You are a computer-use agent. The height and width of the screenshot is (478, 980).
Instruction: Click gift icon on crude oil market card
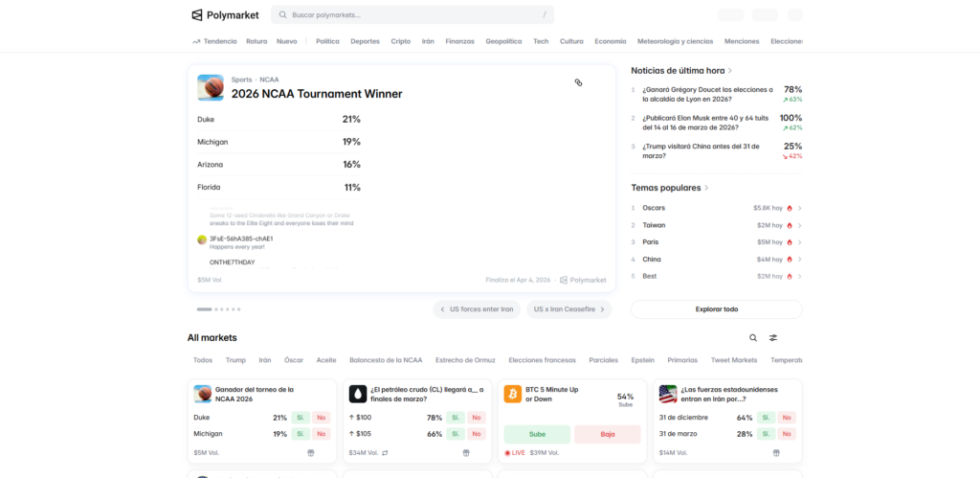coord(466,452)
